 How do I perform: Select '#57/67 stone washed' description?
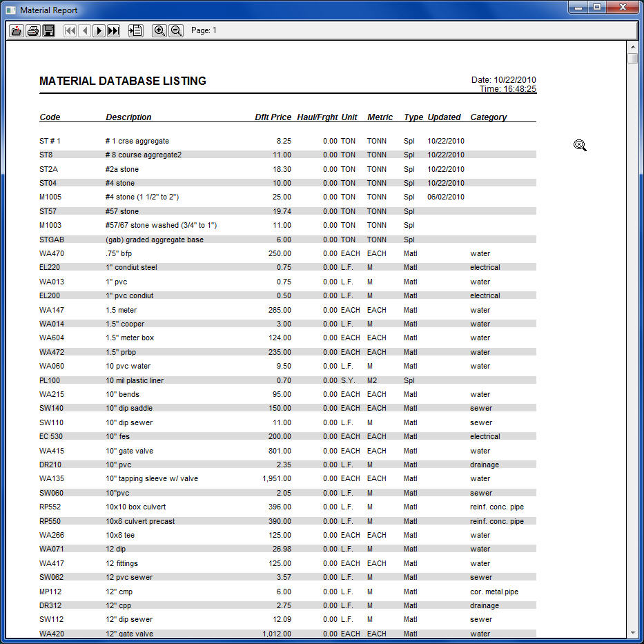pos(161,226)
